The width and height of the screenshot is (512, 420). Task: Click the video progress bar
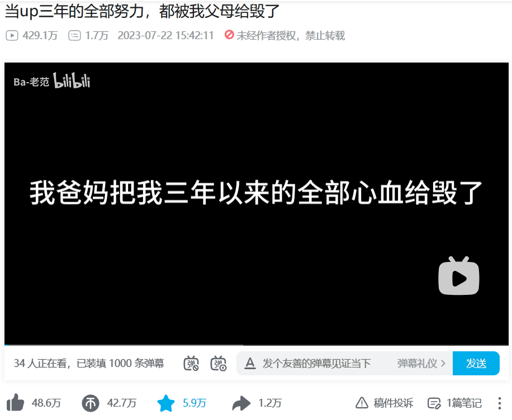tap(257, 345)
